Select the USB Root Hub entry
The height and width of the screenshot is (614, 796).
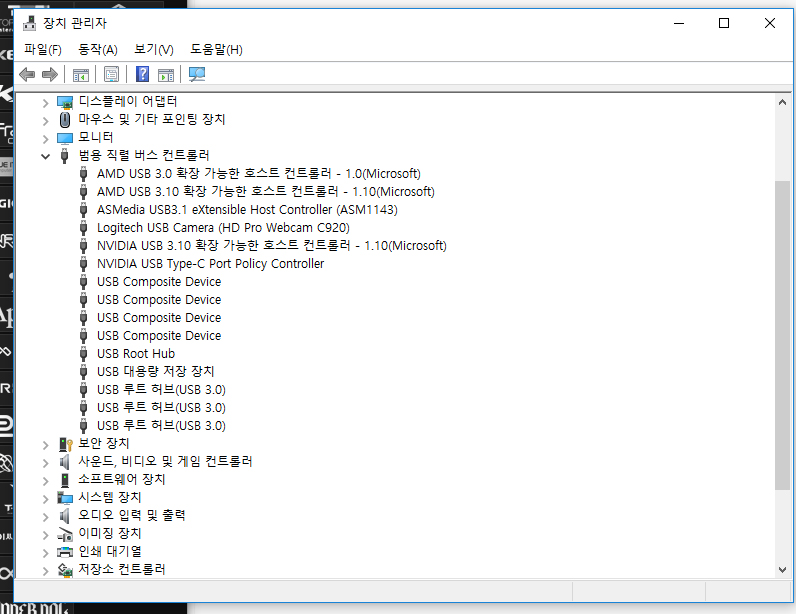[136, 354]
